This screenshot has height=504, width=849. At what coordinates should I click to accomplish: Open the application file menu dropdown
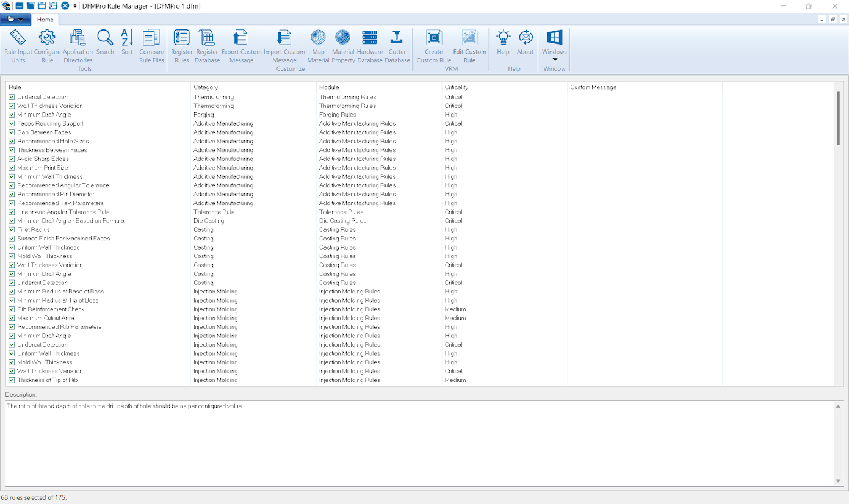[15, 20]
